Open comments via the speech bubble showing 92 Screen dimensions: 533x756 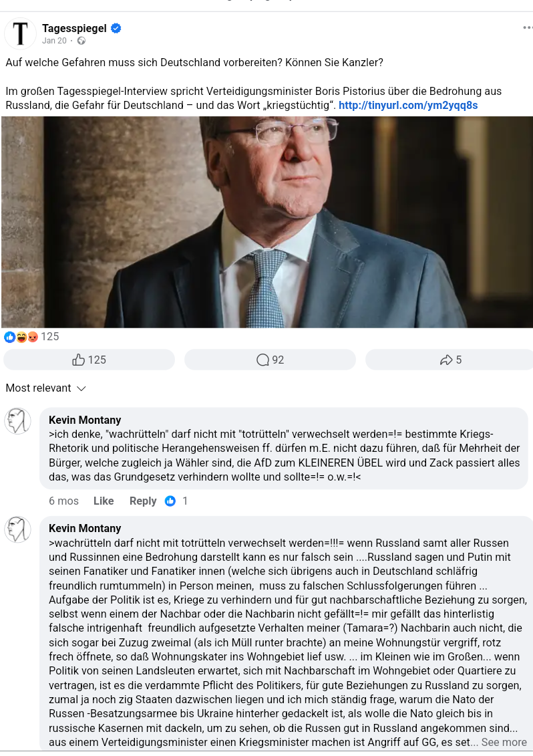tap(270, 360)
